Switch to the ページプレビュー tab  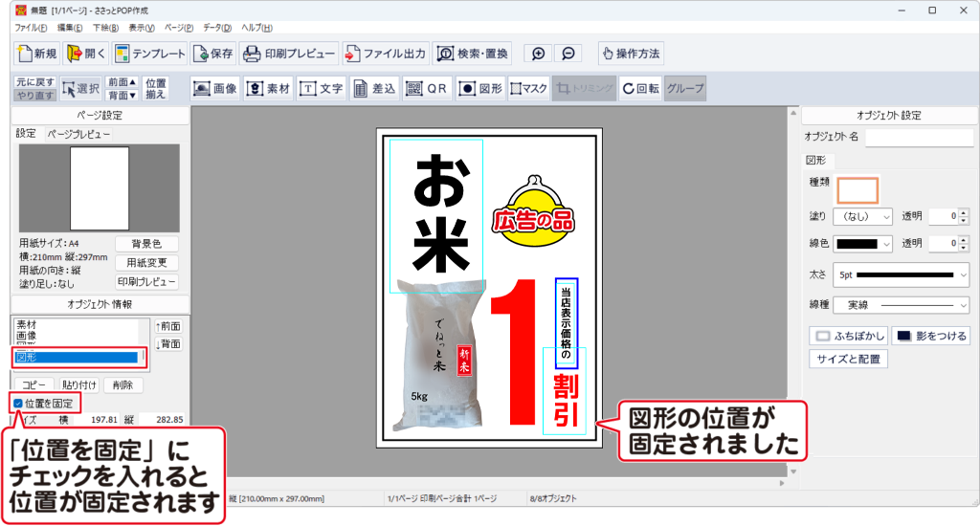[78, 135]
